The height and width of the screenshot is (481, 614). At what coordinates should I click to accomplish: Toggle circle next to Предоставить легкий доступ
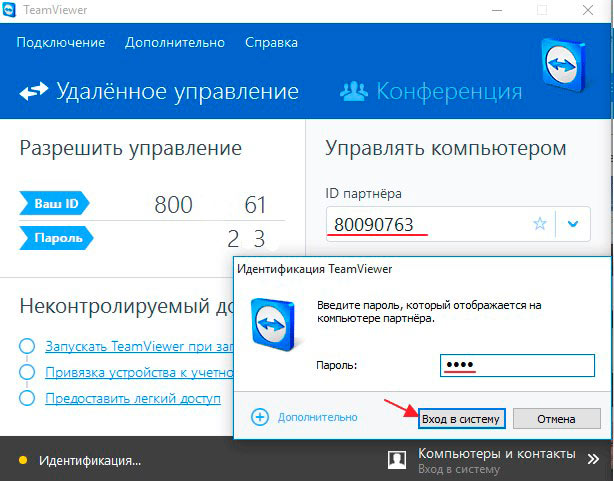coord(27,398)
